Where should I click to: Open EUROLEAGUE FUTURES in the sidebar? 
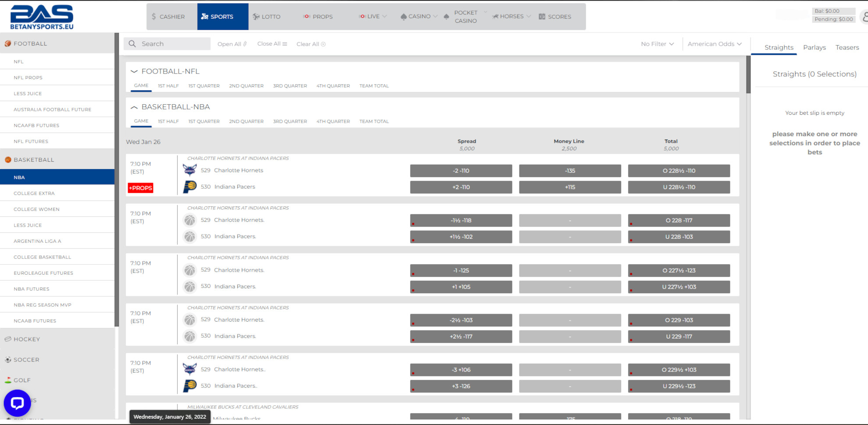(x=57, y=273)
